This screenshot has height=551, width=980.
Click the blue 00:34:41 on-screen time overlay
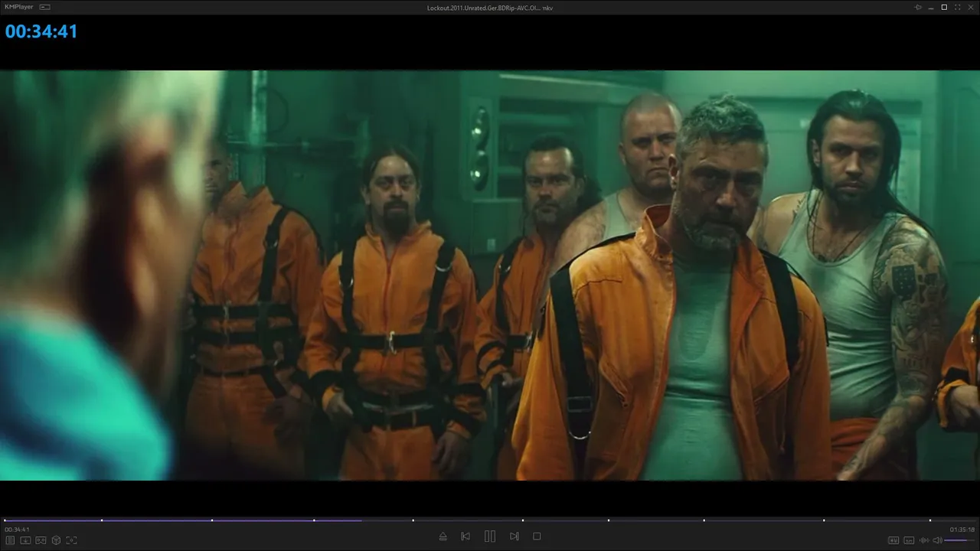tap(41, 31)
